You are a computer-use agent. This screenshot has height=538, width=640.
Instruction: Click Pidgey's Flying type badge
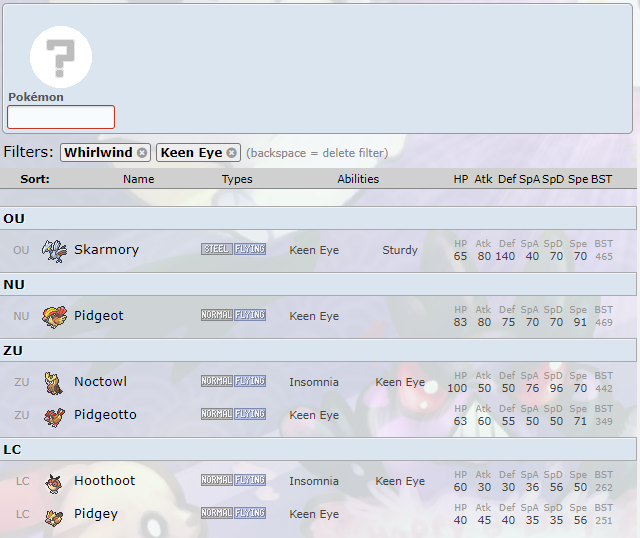[250, 513]
